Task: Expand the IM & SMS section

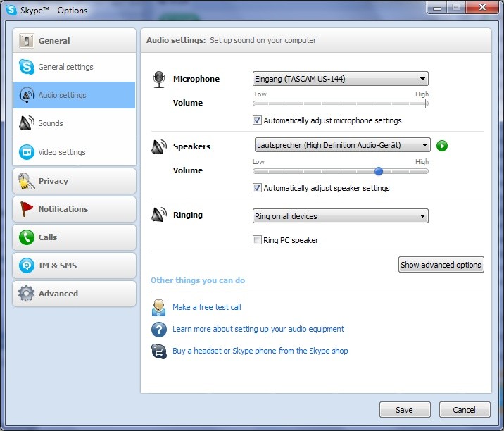Action: [74, 266]
